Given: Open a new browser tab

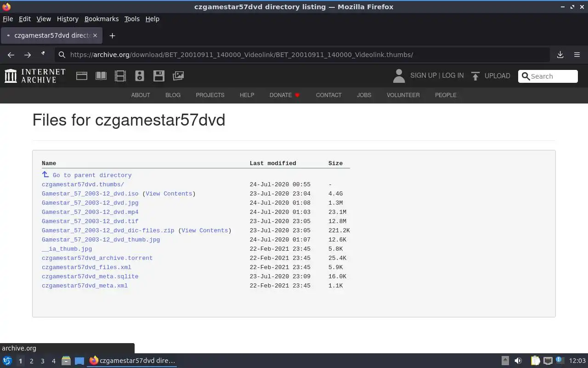Looking at the screenshot, I should click(x=112, y=35).
